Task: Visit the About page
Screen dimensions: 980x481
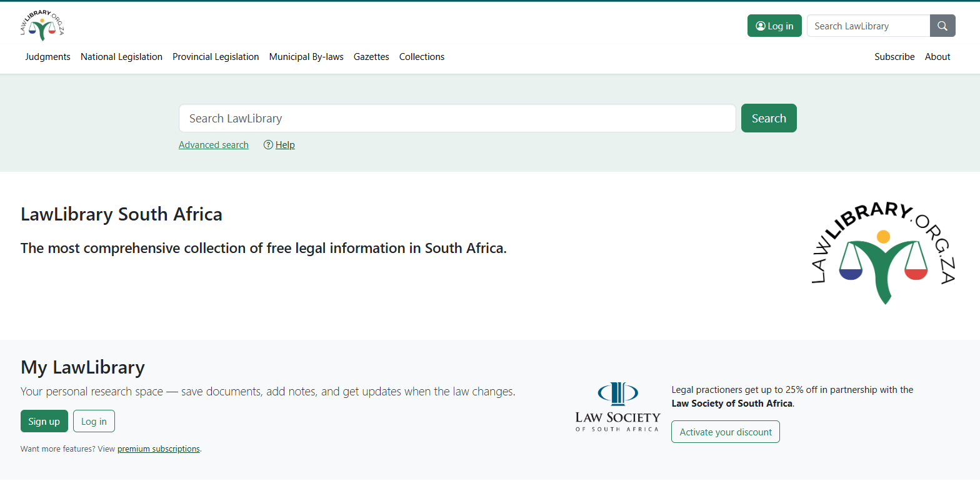Action: [x=937, y=57]
